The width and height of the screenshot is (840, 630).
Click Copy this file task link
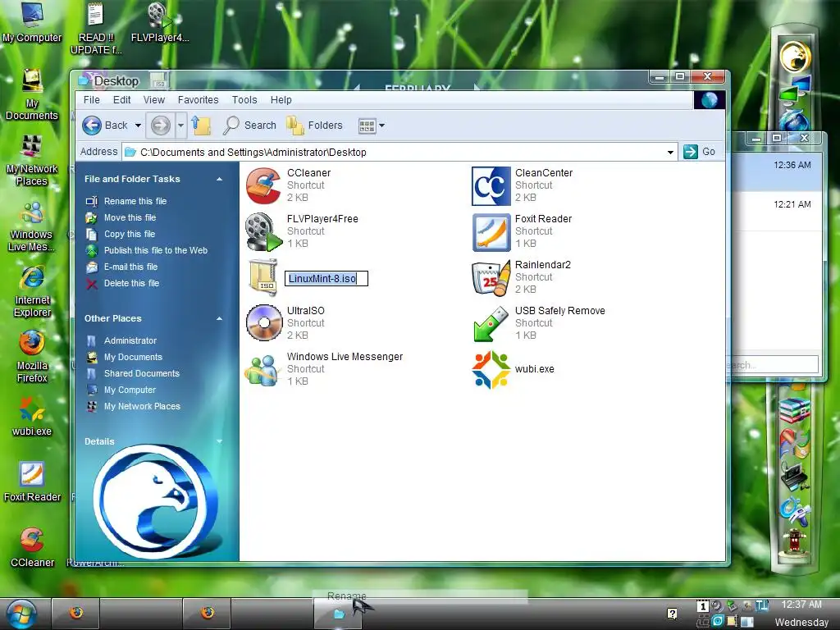click(129, 234)
